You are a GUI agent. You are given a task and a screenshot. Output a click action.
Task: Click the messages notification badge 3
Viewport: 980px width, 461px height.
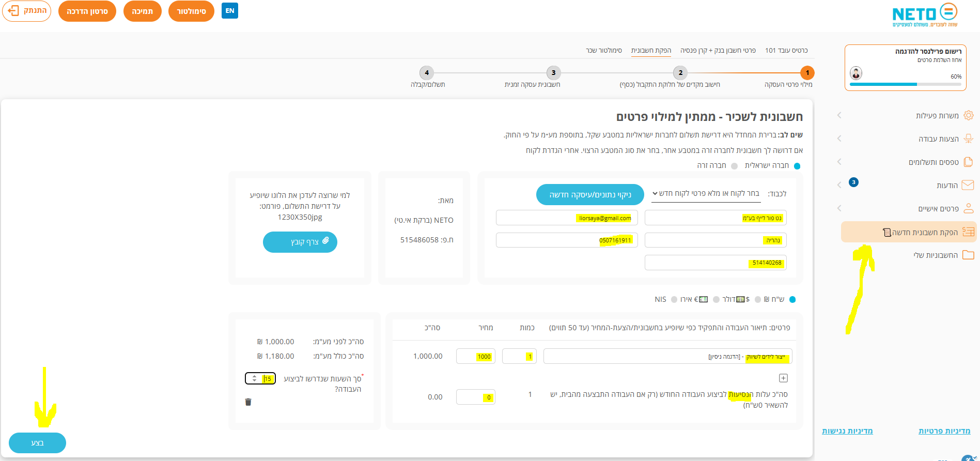[x=853, y=182]
